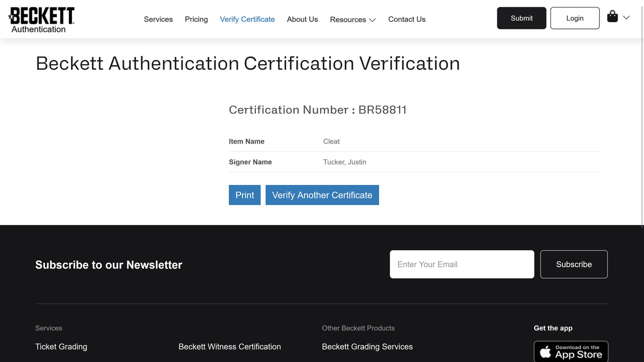The image size is (644, 362).
Task: Open Beckett Witness Certification link
Action: (230, 347)
